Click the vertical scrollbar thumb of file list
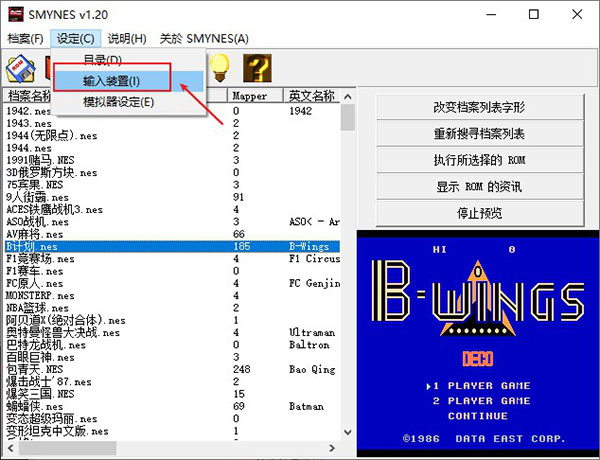 pos(347,117)
